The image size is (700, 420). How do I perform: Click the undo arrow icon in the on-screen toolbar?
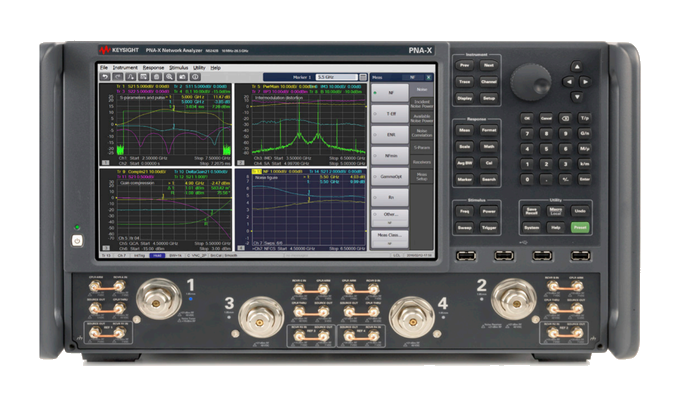(105, 77)
